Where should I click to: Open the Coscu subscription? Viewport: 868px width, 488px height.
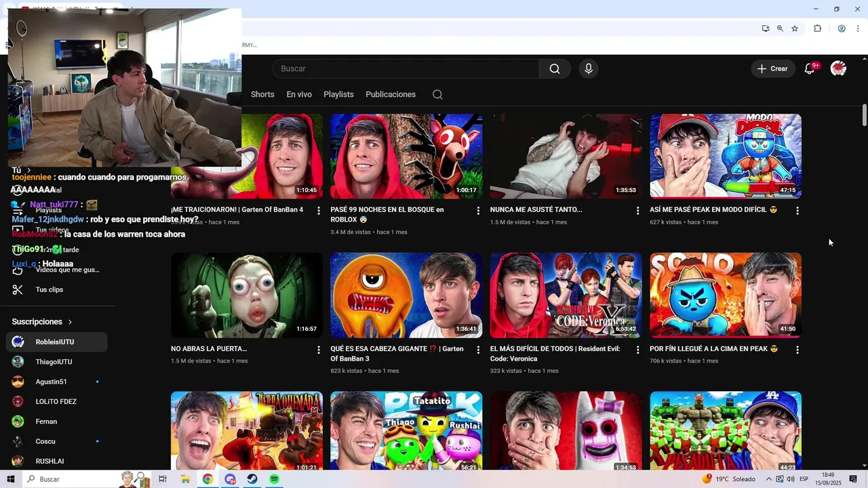click(56, 441)
